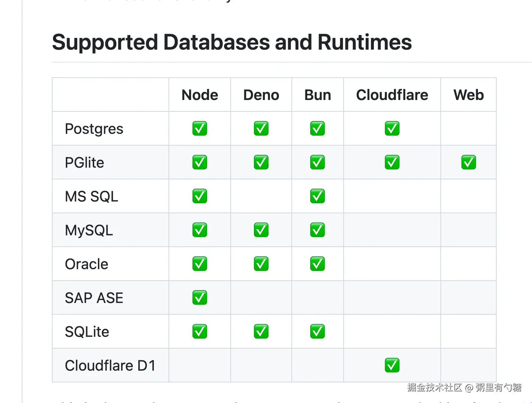The height and width of the screenshot is (403, 532).
Task: Click the SQLite Deno checkmark
Action: (261, 332)
